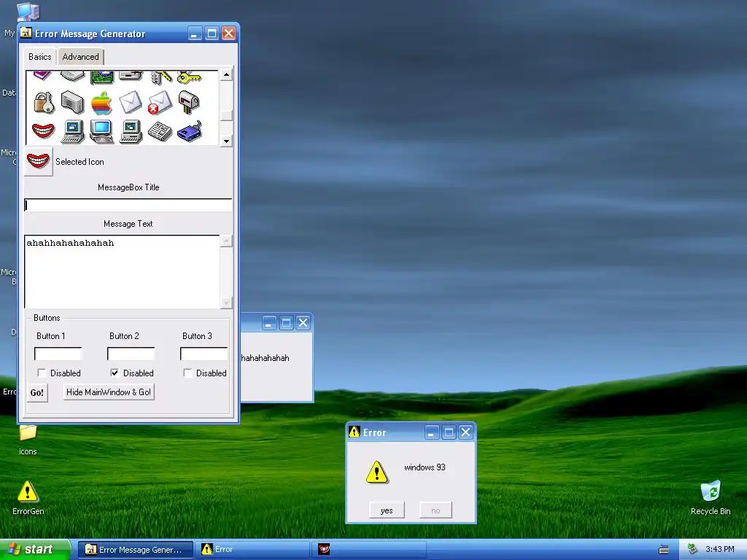The width and height of the screenshot is (747, 560).
Task: Uncheck the Button 2 Disabled checkbox
Action: click(x=115, y=373)
